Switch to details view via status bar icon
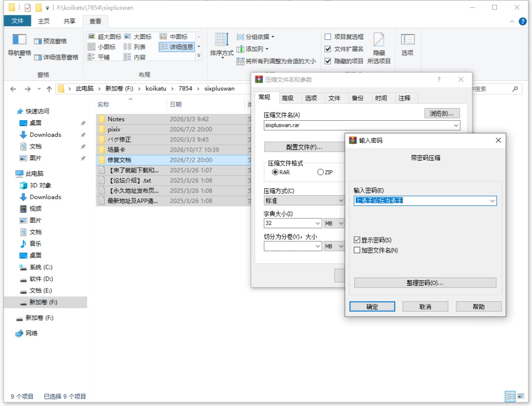The height and width of the screenshot is (406, 532). click(510, 396)
